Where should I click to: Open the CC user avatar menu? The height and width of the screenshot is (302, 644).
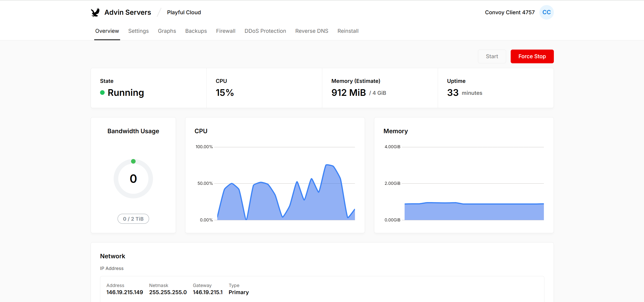click(x=546, y=12)
